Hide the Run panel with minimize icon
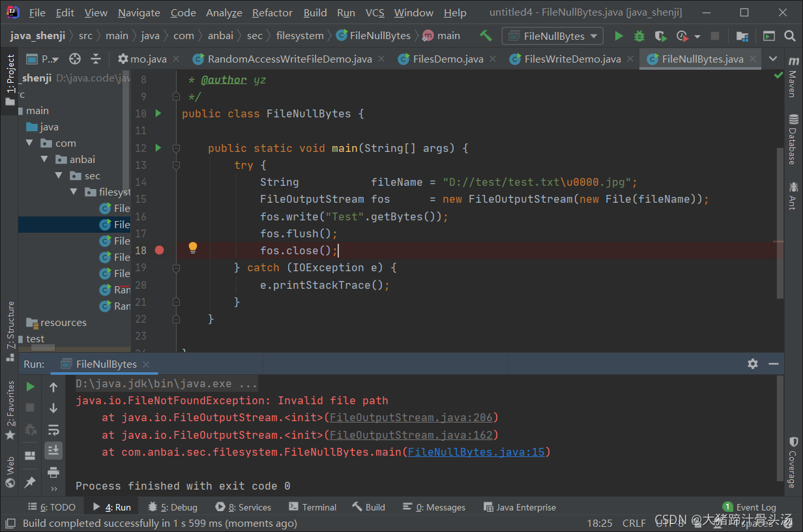This screenshot has width=803, height=532. pyautogui.click(x=774, y=364)
